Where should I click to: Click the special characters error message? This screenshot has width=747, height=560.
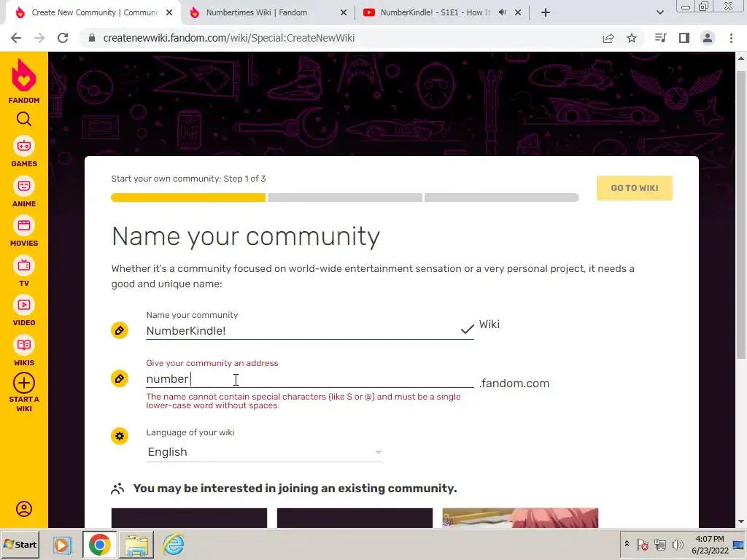tap(303, 401)
